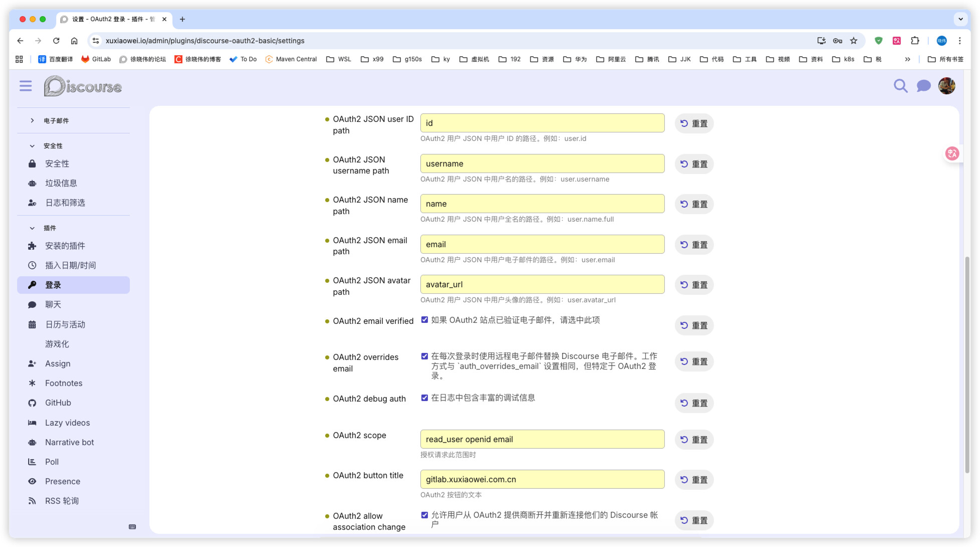Viewport: 980px width, 547px height.
Task: Click the user avatar in header
Action: tap(946, 86)
